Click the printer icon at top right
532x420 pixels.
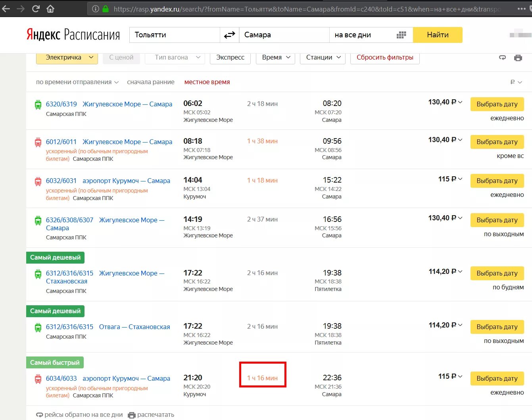click(x=518, y=58)
